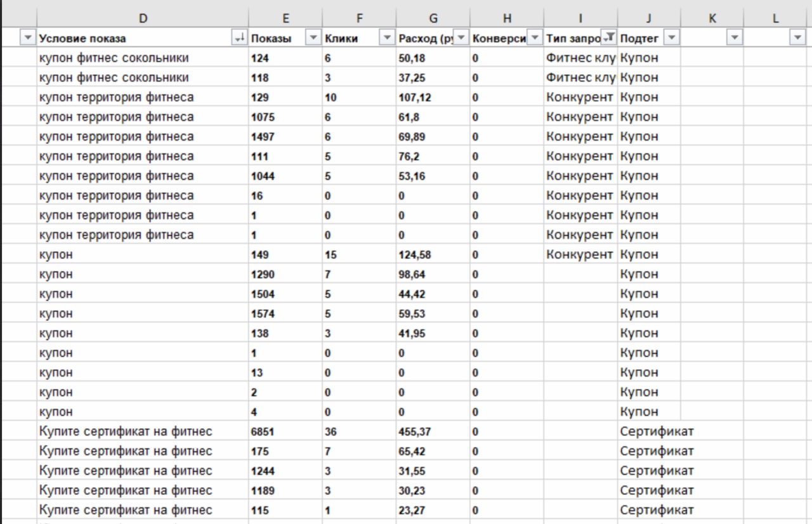
Task: Open the active filter button on Тип запро column
Action: click(609, 38)
